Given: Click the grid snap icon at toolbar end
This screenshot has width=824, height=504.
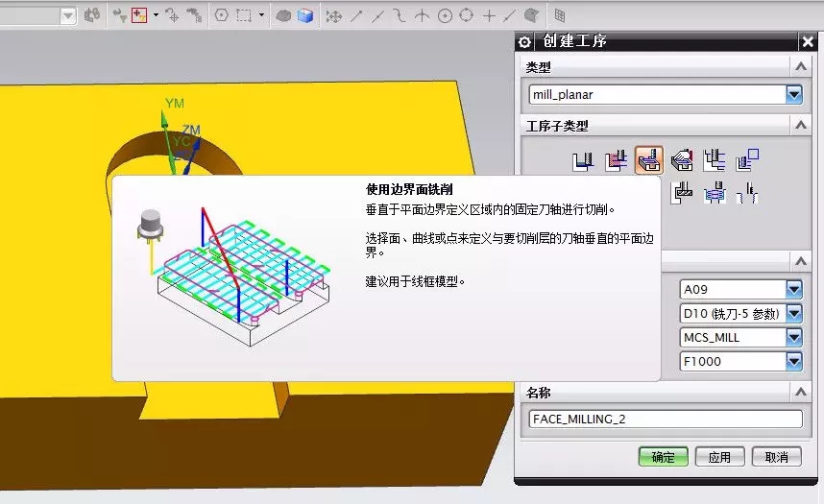Looking at the screenshot, I should point(560,16).
